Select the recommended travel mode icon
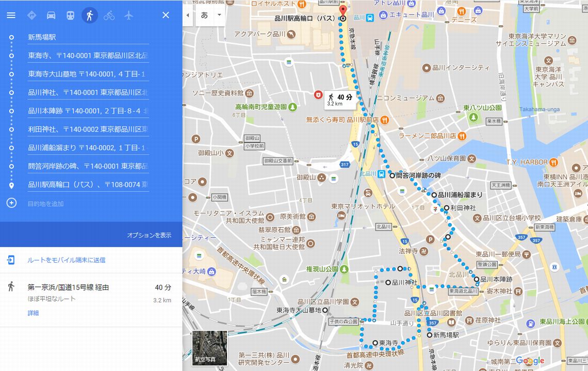588x371 pixels. coord(32,15)
